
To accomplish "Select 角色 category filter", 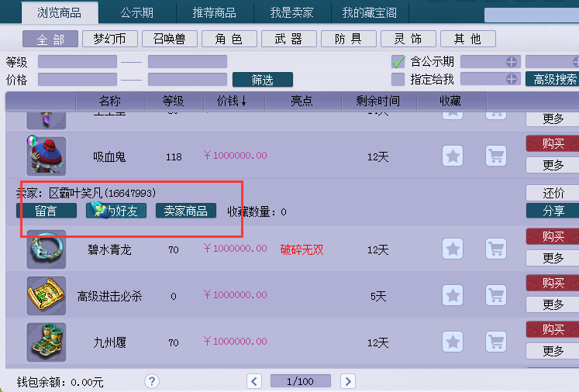I will pos(229,39).
